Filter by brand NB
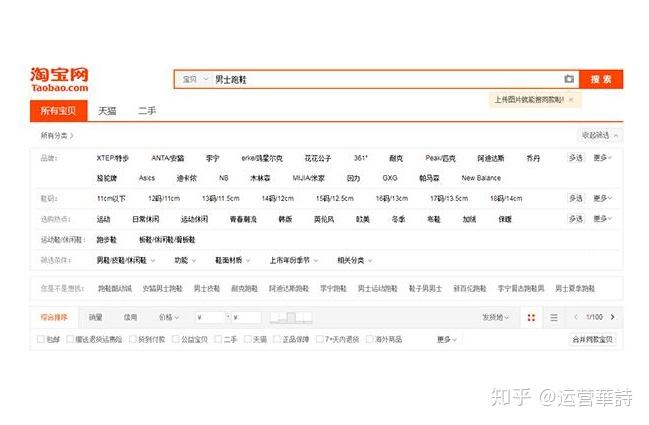The image size is (649, 425). click(224, 178)
